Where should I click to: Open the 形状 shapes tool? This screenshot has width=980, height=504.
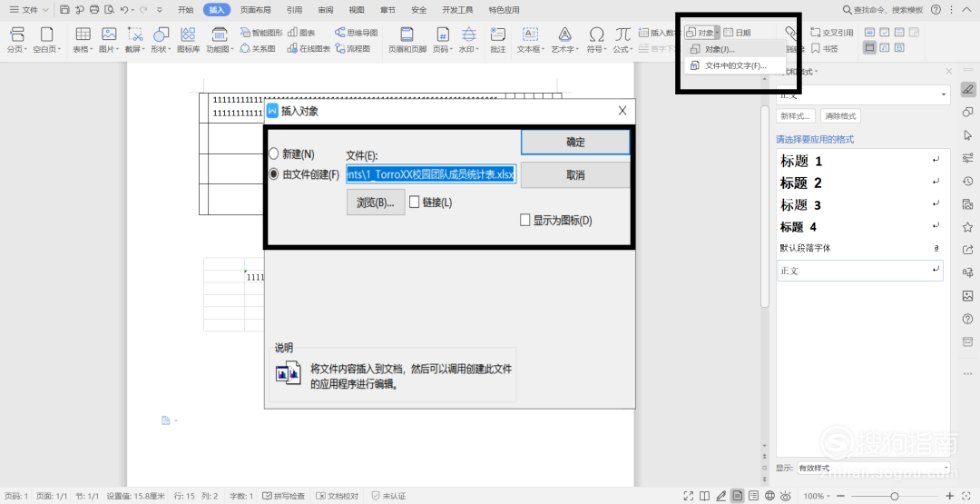click(161, 40)
